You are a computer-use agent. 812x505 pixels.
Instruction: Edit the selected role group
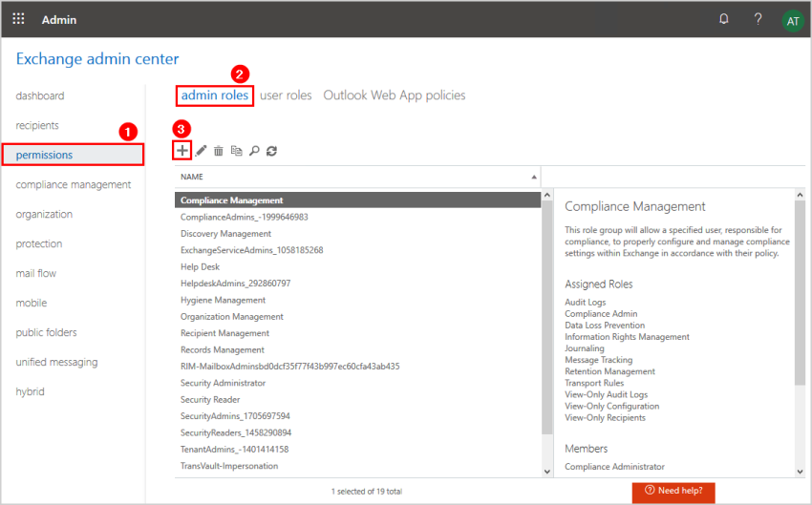(x=201, y=151)
